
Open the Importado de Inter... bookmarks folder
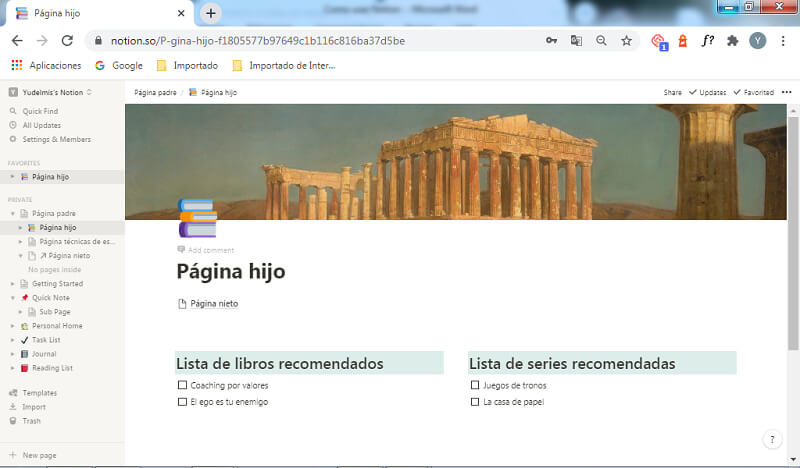coord(284,65)
